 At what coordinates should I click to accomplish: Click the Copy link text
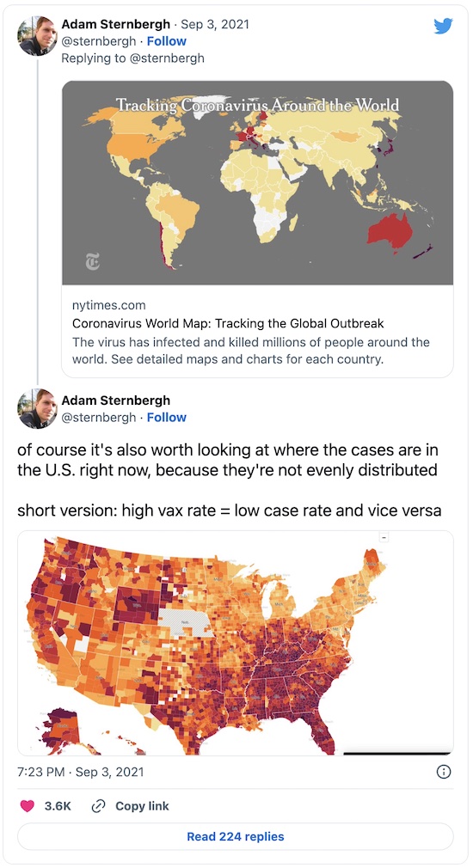pos(143,806)
